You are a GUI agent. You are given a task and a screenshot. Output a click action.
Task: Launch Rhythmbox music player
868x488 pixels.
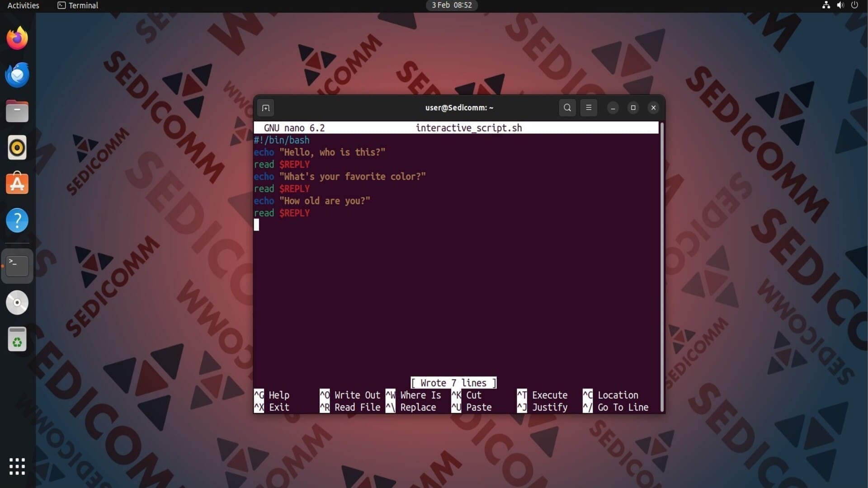pos(17,148)
